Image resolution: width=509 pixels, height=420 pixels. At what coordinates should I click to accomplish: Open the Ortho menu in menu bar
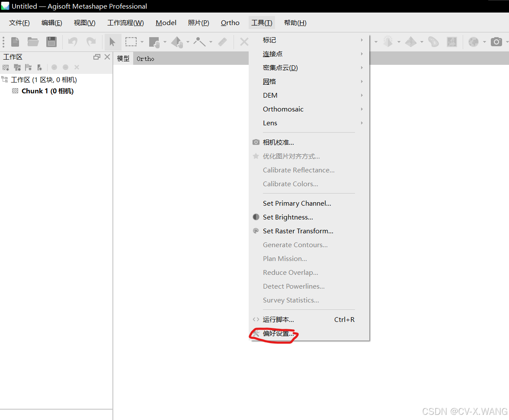tap(230, 23)
